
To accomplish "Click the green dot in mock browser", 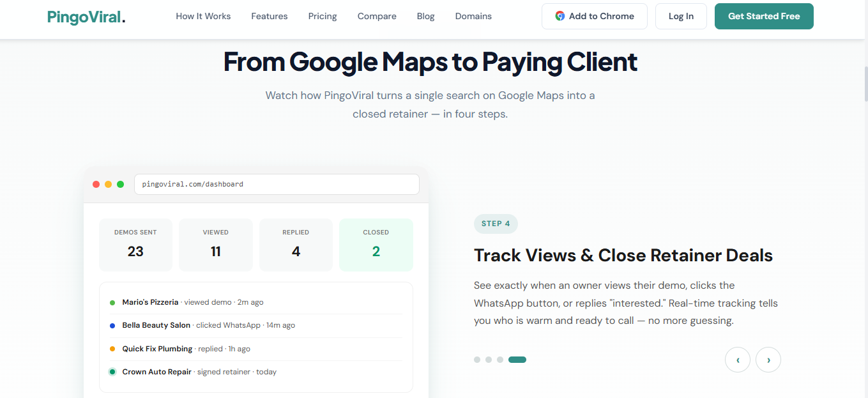I will 120,184.
